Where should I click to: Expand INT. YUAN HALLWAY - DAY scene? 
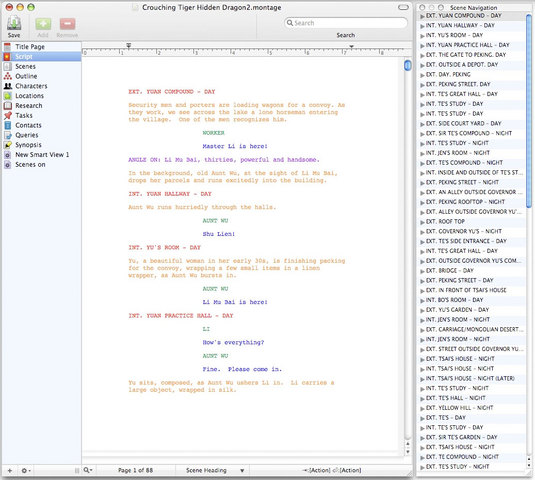(422, 26)
